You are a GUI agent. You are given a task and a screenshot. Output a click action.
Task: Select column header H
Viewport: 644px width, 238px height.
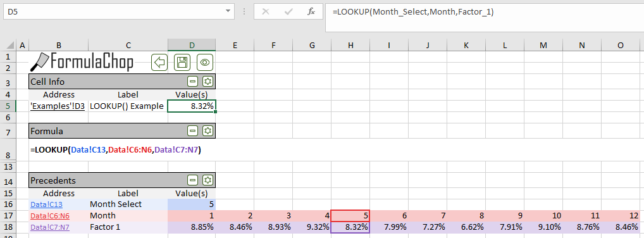[x=350, y=45]
